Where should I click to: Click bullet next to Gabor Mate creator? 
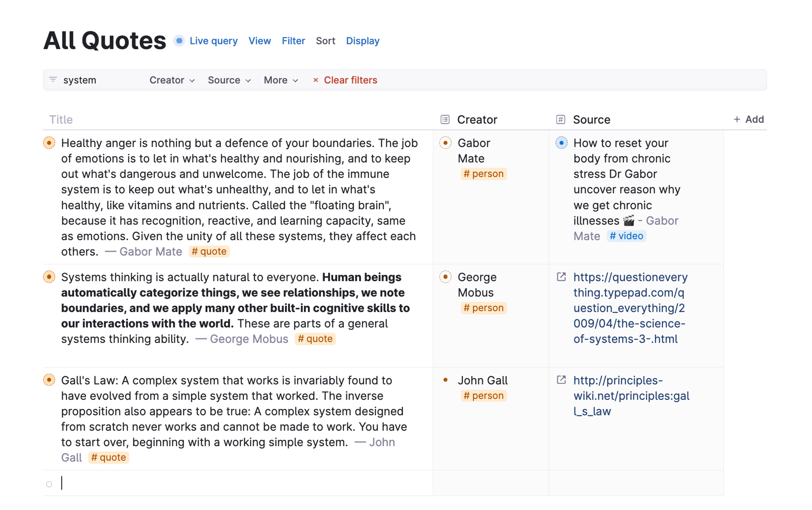(x=445, y=143)
